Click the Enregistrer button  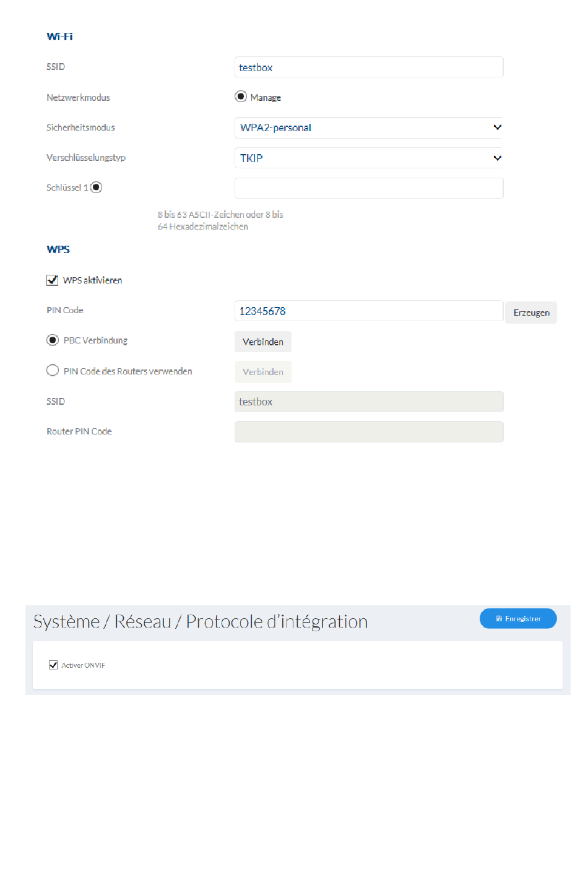(518, 619)
